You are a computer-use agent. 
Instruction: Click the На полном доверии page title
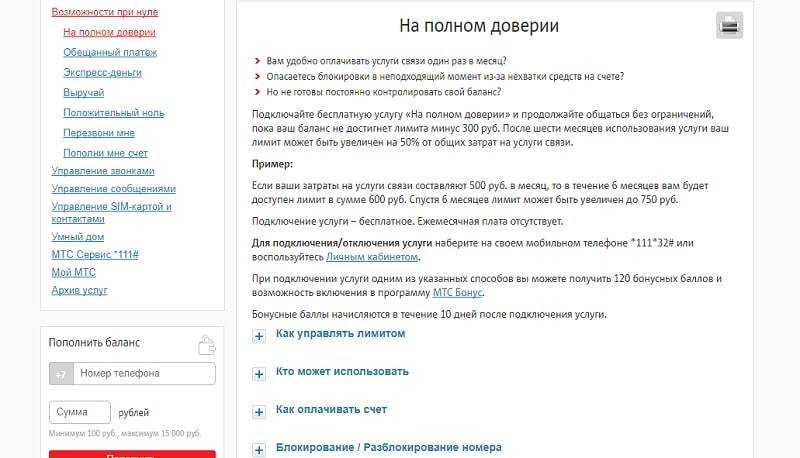479,26
